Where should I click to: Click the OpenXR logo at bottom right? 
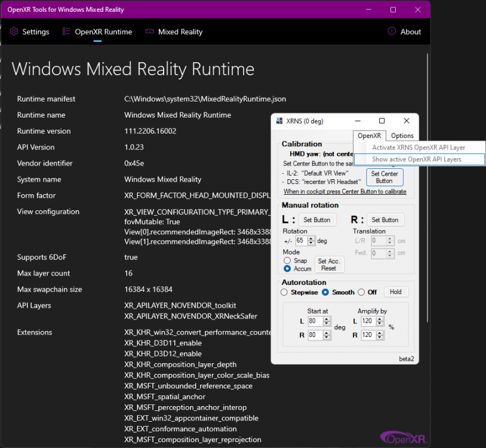pyautogui.click(x=404, y=438)
